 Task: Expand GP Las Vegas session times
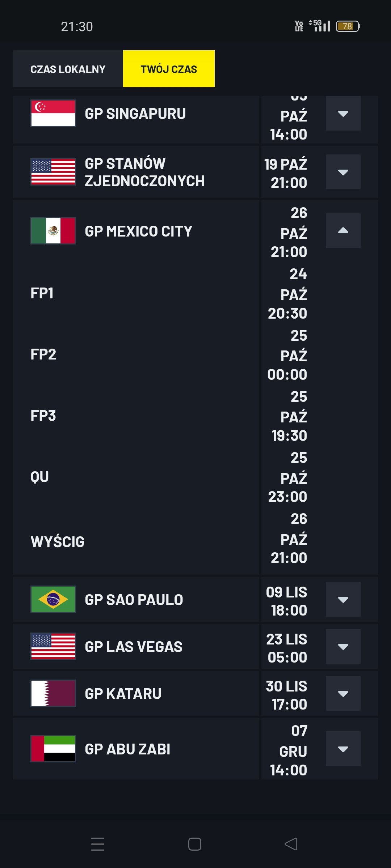[343, 646]
